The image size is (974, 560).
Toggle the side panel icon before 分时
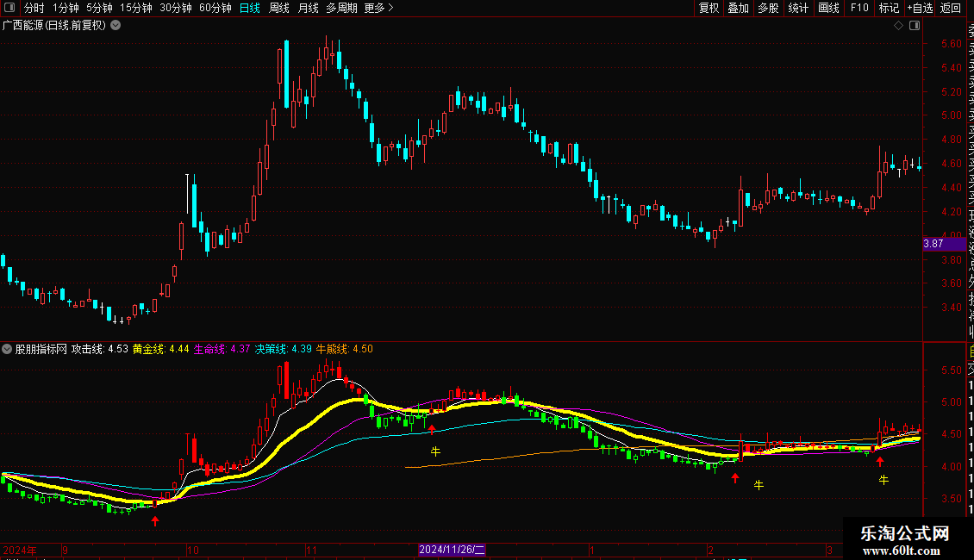[9, 8]
